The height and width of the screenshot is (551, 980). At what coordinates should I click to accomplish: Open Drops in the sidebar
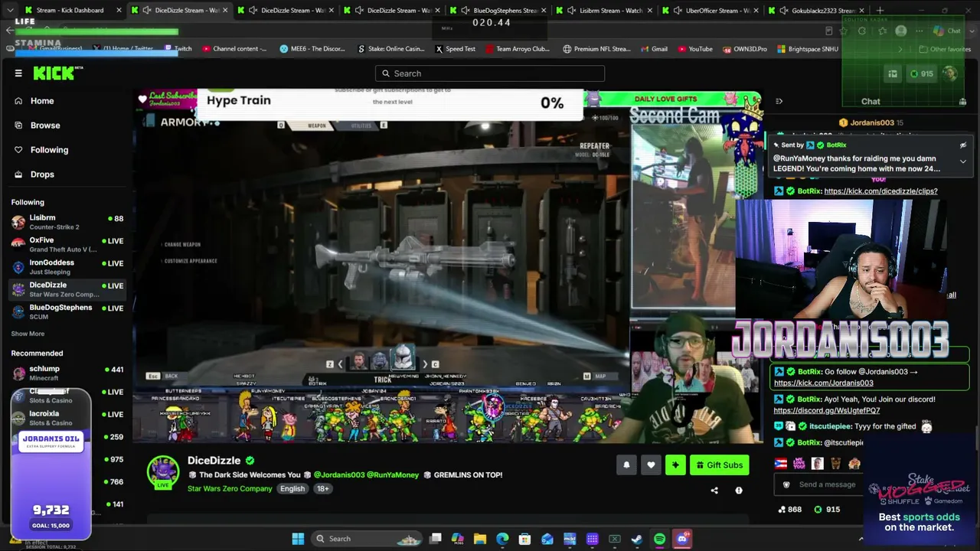pyautogui.click(x=42, y=174)
